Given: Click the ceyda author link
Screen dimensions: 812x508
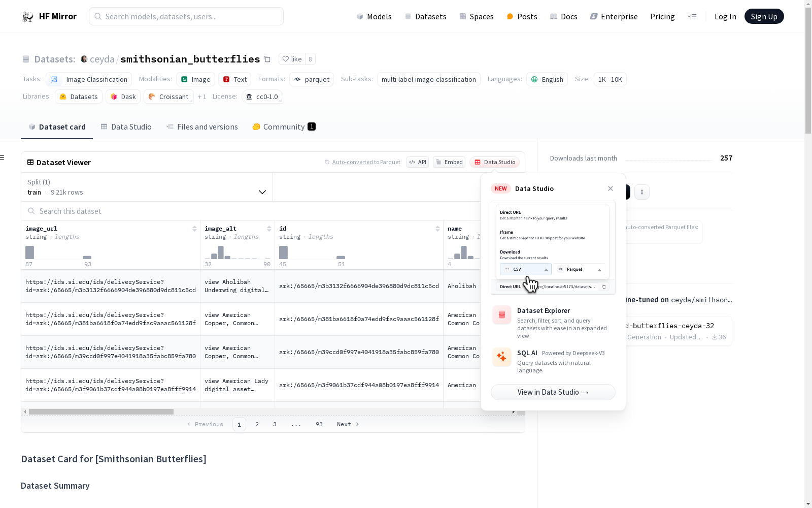Looking at the screenshot, I should point(102,59).
